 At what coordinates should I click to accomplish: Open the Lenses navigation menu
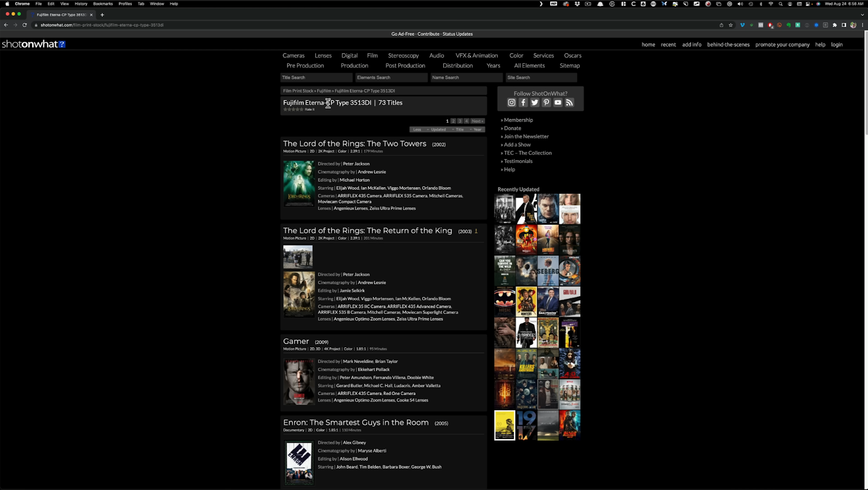[x=323, y=55]
